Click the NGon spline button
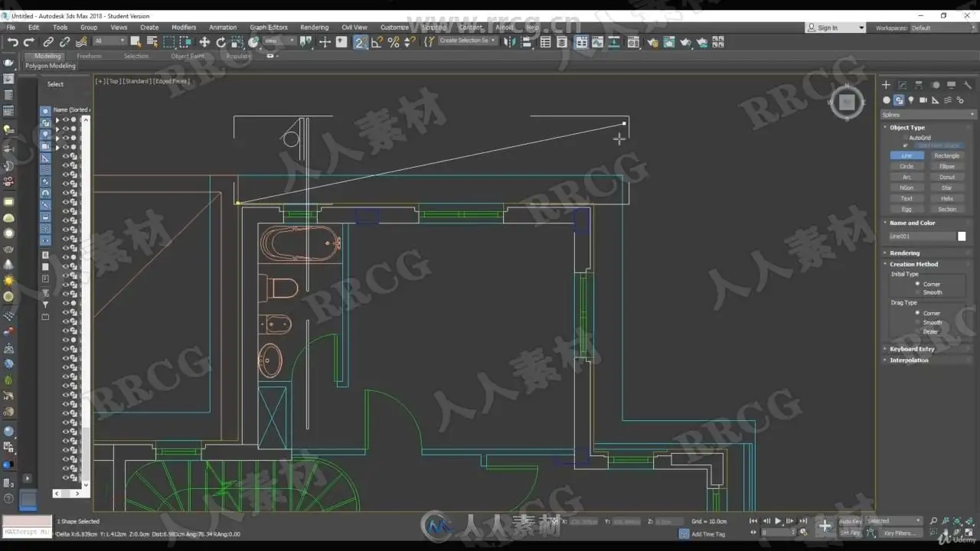Viewport: 980px width, 551px height. click(906, 187)
